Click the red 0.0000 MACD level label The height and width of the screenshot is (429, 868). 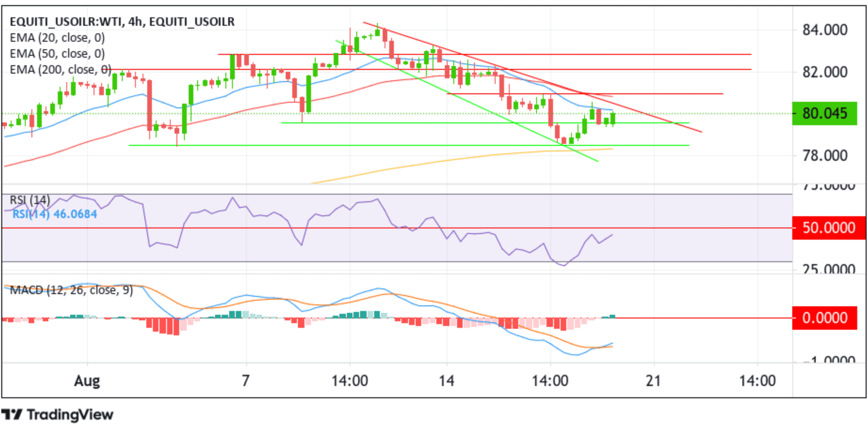[x=824, y=318]
